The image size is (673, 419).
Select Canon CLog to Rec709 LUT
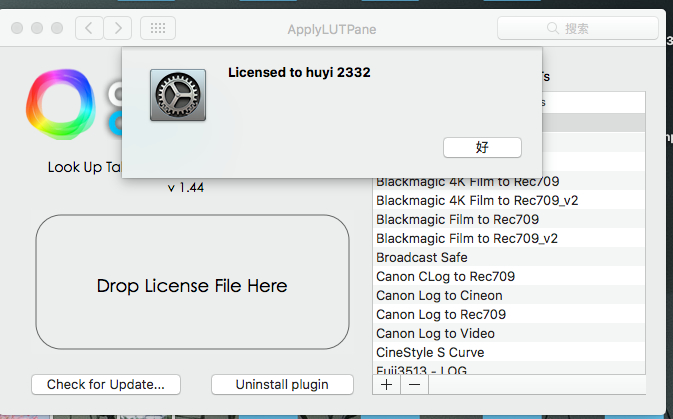(446, 276)
